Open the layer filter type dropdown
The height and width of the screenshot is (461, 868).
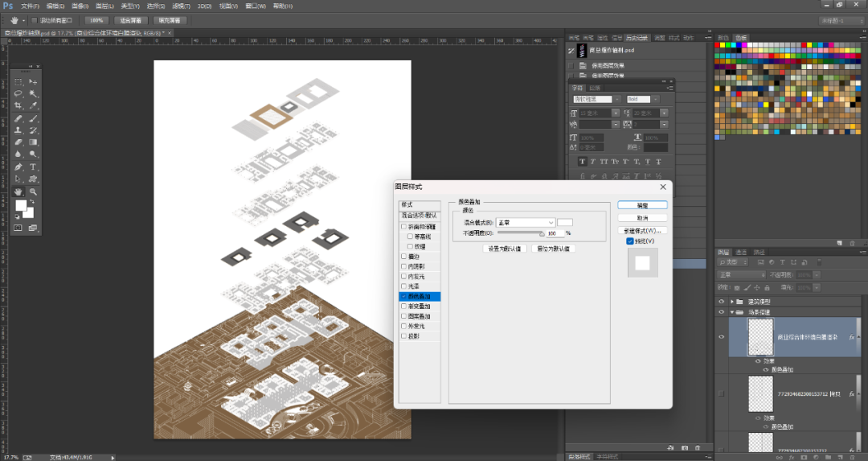(x=733, y=262)
